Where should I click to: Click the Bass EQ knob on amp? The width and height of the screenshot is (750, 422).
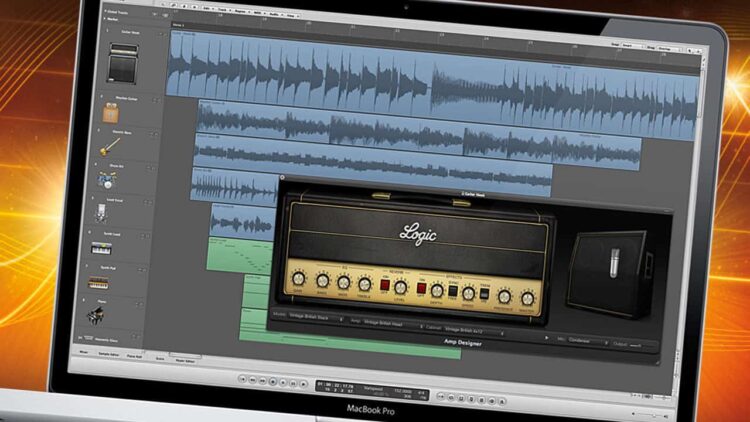[x=323, y=281]
